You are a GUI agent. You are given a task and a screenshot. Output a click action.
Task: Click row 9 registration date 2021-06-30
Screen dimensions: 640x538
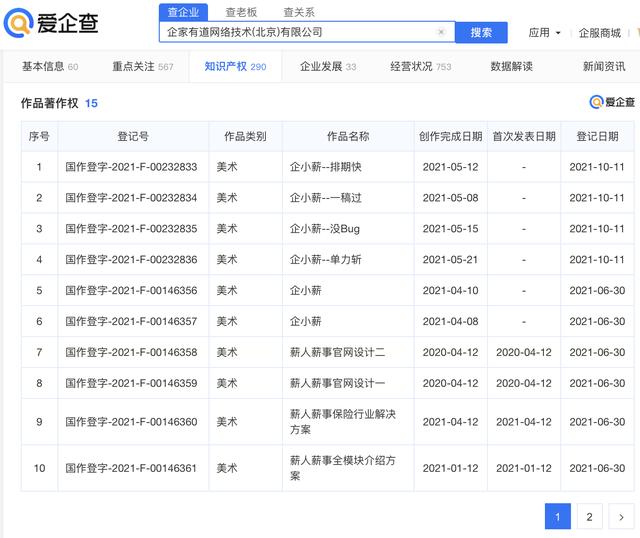click(x=597, y=422)
